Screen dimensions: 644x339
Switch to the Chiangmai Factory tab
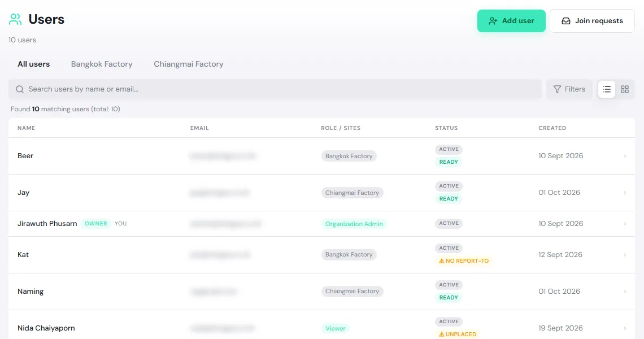pyautogui.click(x=189, y=64)
